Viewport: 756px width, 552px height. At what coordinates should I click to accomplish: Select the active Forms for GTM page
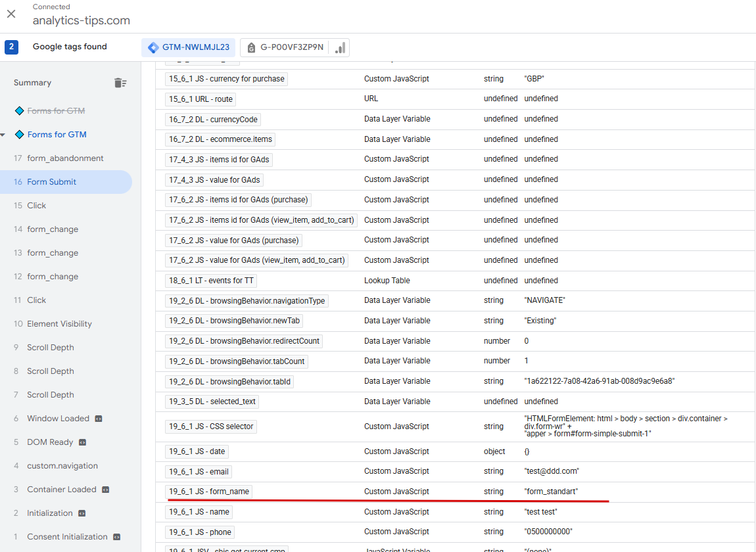point(57,135)
